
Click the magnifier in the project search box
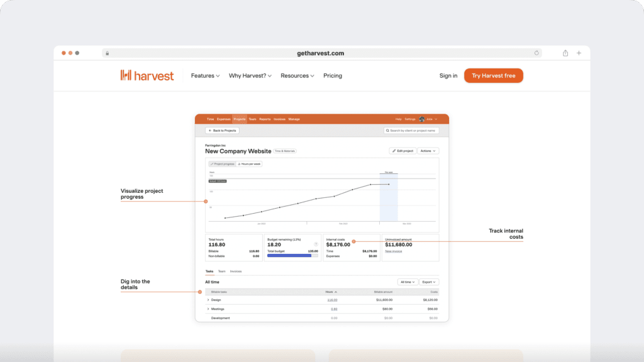(388, 130)
